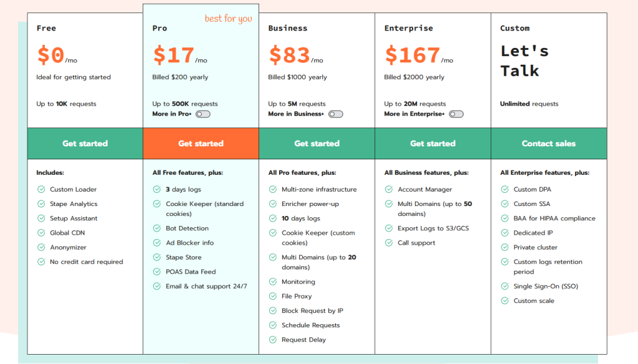The image size is (638, 364).
Task: Click the Contact sales button
Action: click(549, 143)
